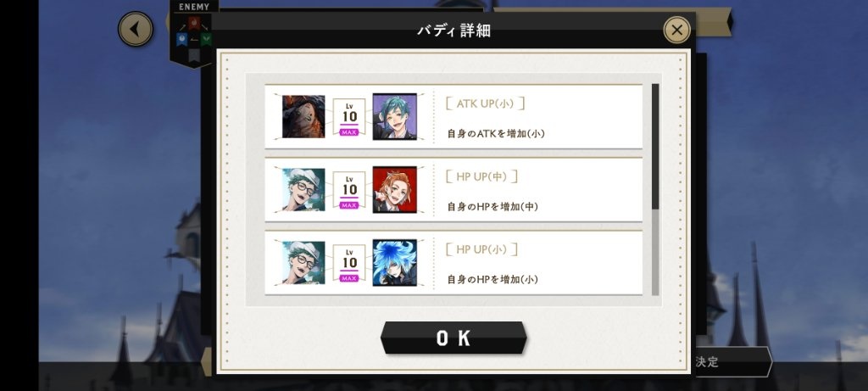Click the 自身のATKを増加(小) description
Screen dimensions: 868x391
tap(496, 133)
